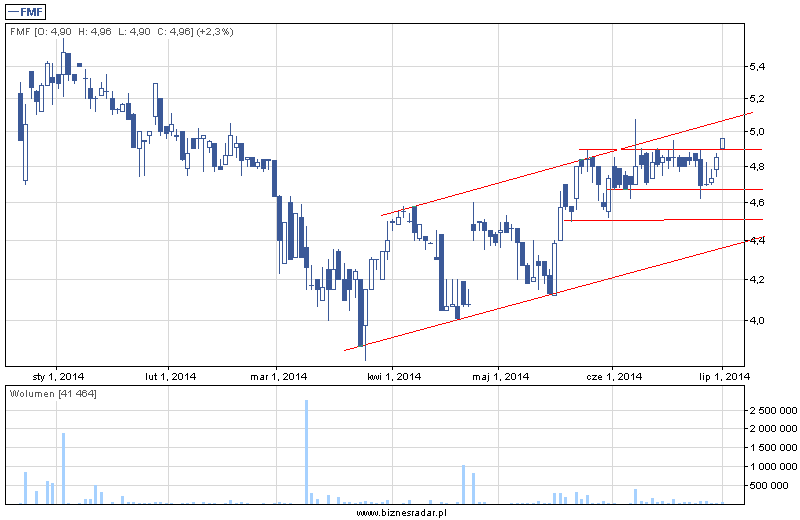Click the FMF legend label
The height and width of the screenshot is (520, 800).
coord(25,11)
